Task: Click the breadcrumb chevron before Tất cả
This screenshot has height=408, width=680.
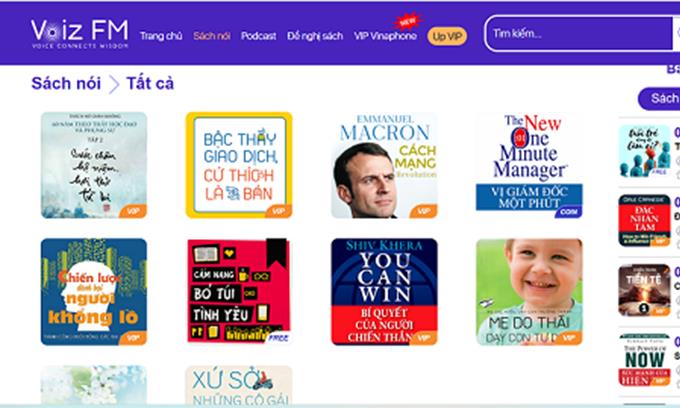Action: [114, 84]
